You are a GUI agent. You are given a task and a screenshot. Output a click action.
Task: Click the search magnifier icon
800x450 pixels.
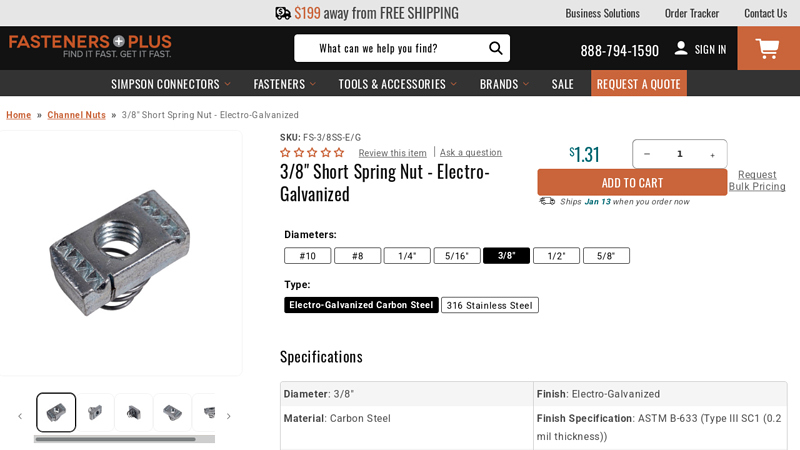495,48
